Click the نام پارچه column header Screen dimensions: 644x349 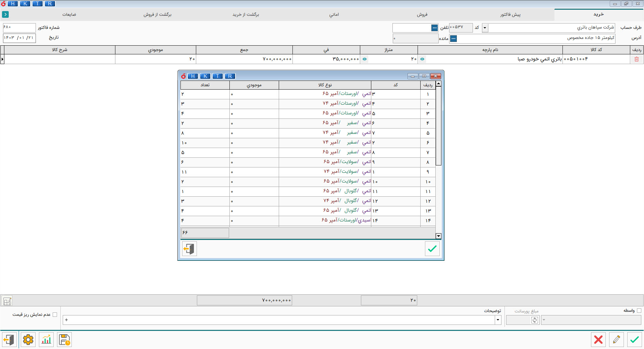490,50
